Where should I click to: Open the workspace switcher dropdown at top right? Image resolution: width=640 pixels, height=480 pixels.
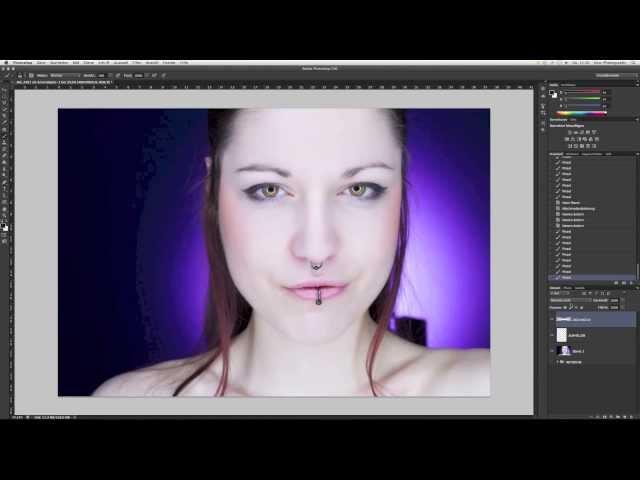point(607,75)
